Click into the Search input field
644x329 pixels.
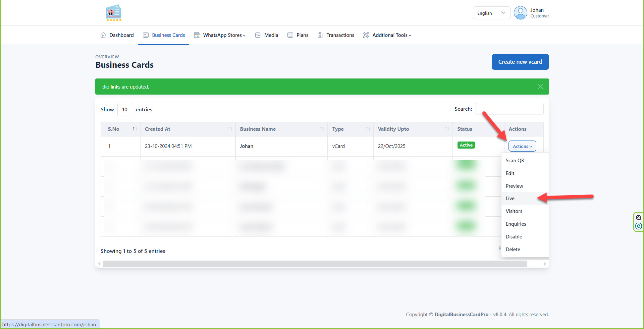pos(509,109)
